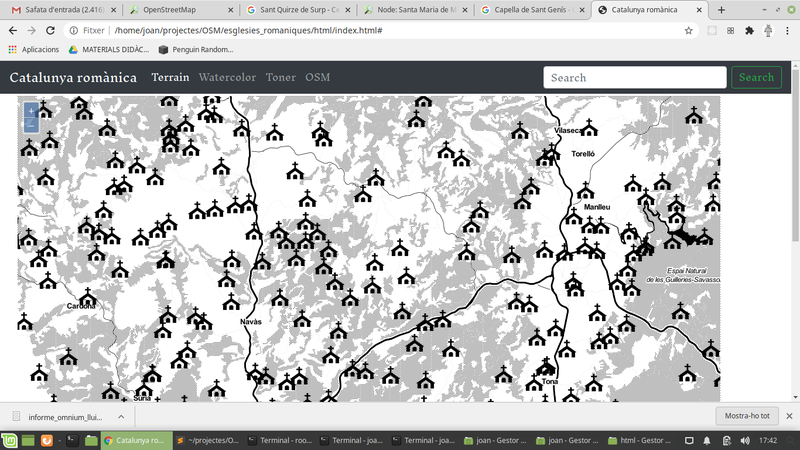The height and width of the screenshot is (450, 800).
Task: Select the Toner map style
Action: (x=280, y=77)
